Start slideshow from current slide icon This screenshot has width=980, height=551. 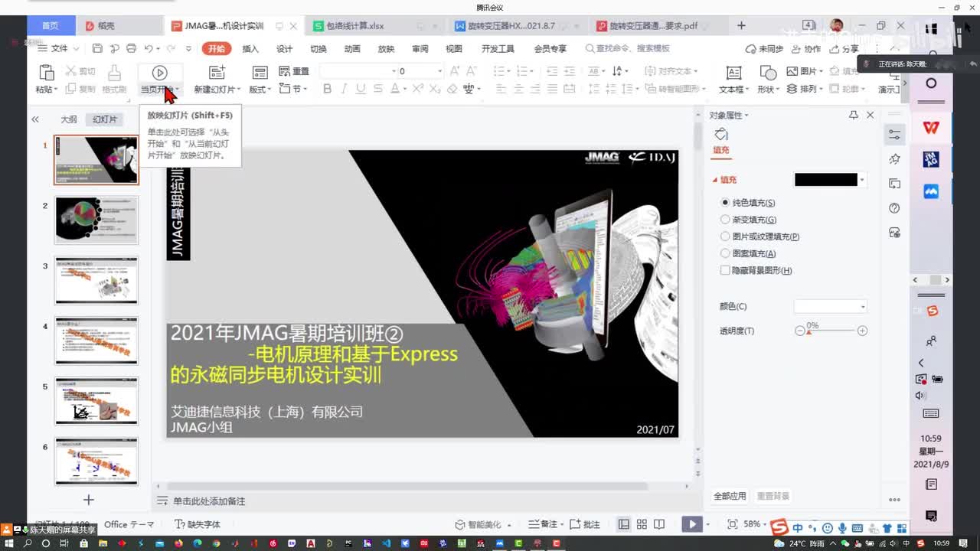tap(159, 73)
